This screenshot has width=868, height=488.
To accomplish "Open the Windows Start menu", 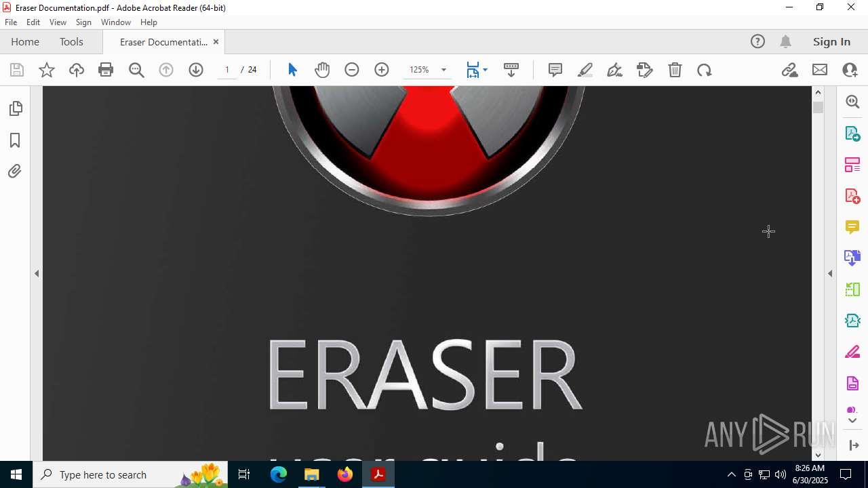I will point(16,474).
